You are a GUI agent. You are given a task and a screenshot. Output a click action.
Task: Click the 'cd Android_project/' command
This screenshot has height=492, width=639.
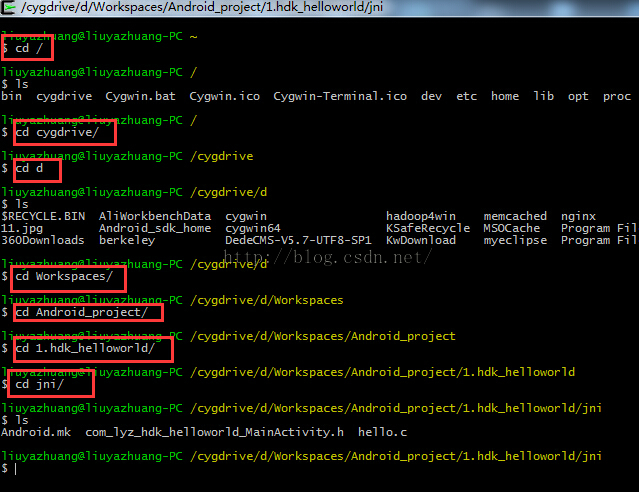82,312
